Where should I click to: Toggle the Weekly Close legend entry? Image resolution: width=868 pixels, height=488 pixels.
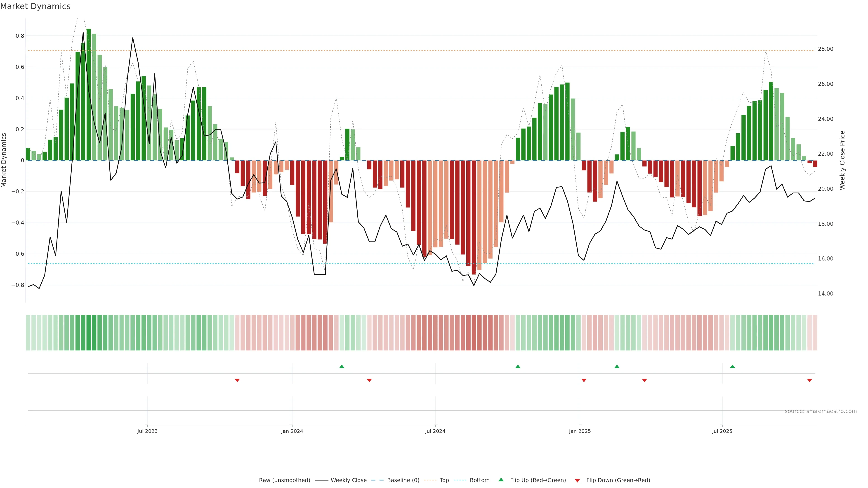pos(348,480)
